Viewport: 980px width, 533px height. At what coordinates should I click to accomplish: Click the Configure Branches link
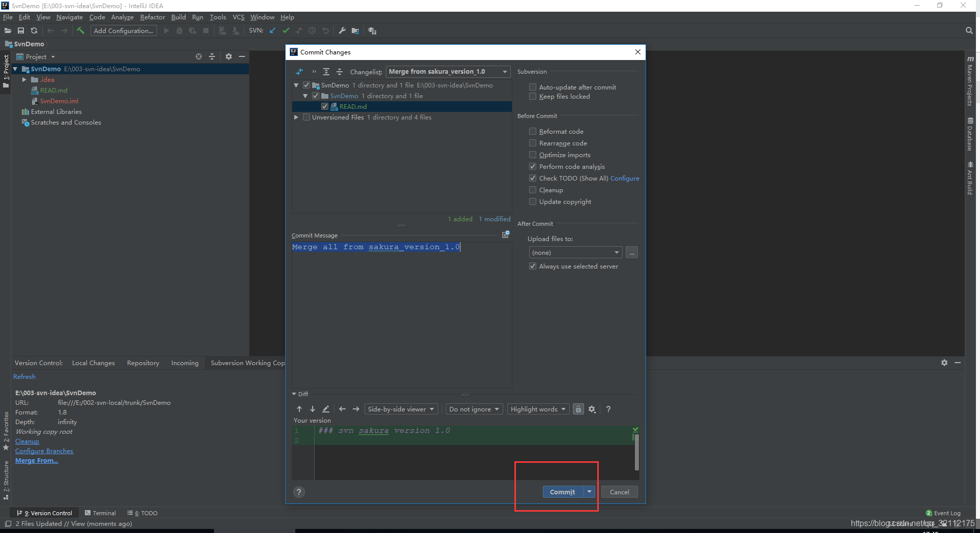click(44, 451)
